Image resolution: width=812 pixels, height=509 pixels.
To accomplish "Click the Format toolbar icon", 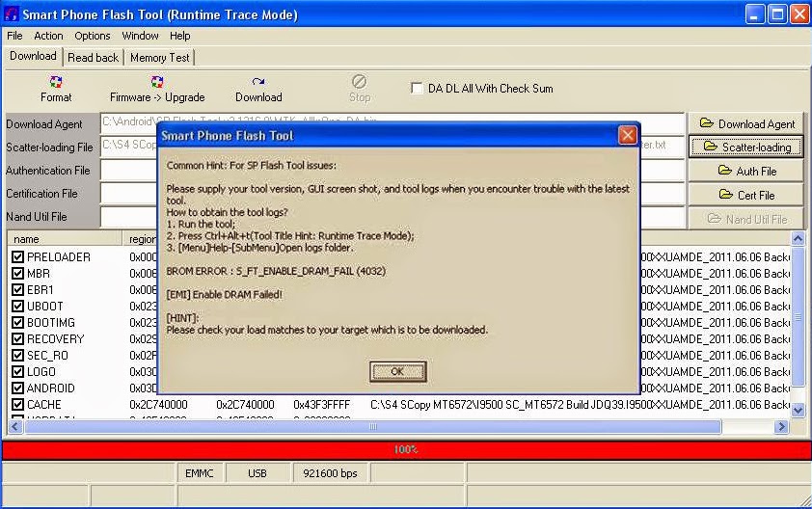I will pyautogui.click(x=55, y=82).
